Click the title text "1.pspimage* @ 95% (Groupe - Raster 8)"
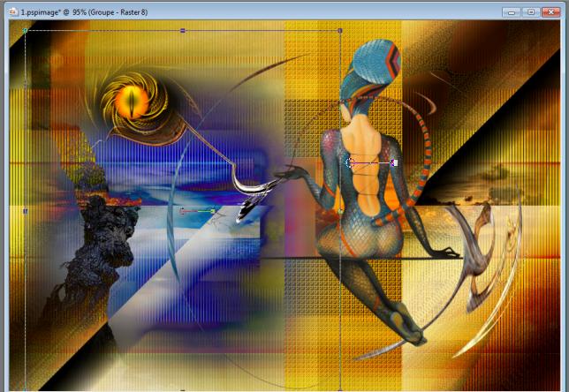The height and width of the screenshot is (392, 569). tap(84, 12)
